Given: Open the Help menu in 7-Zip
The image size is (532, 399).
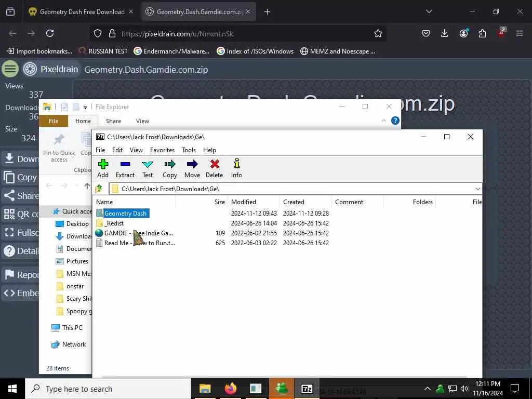Looking at the screenshot, I should click(209, 150).
